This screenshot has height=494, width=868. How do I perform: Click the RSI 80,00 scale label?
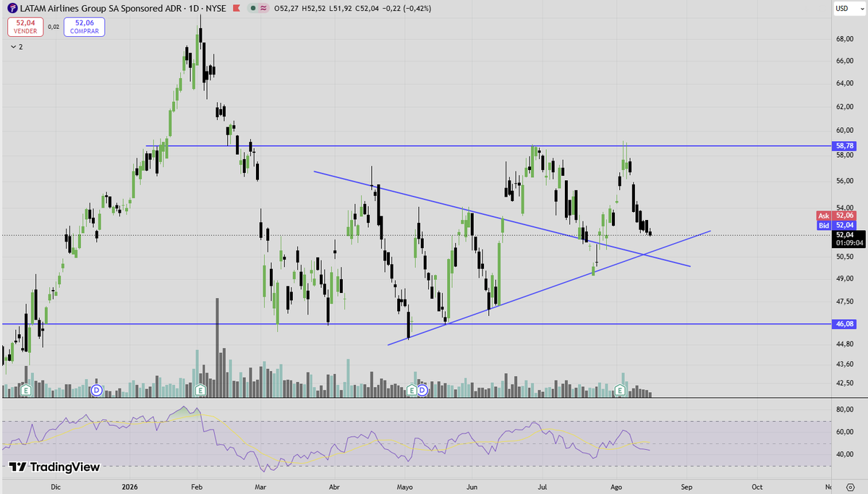[x=846, y=410]
